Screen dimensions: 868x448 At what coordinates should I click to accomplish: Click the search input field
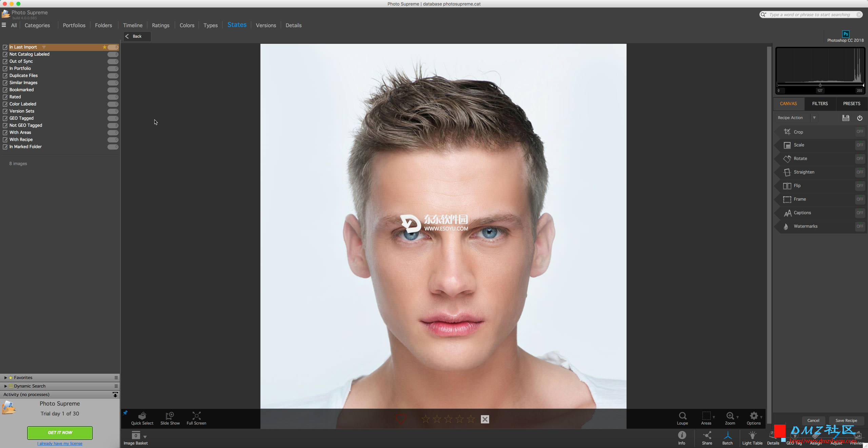coord(811,15)
